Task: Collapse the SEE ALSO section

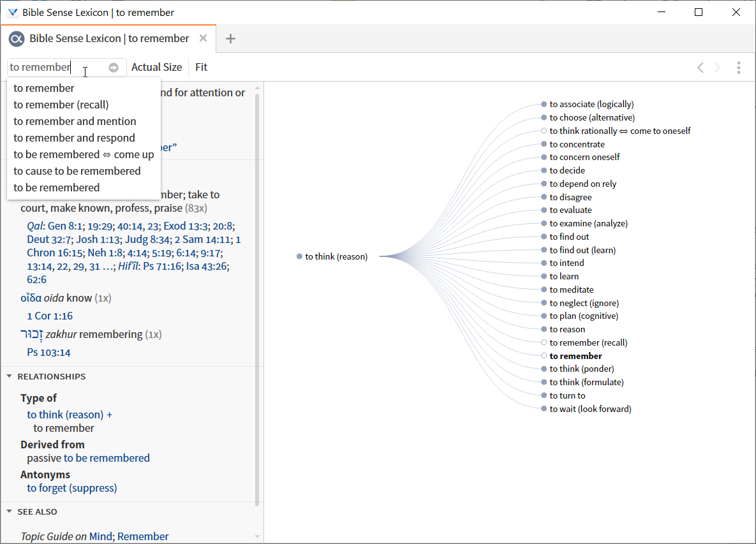Action: 9,511
